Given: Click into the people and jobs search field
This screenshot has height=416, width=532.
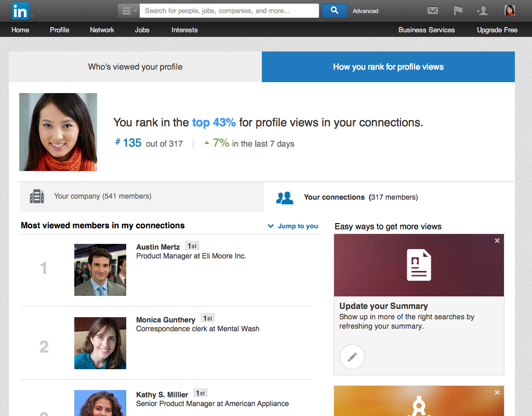Looking at the screenshot, I should click(x=230, y=10).
